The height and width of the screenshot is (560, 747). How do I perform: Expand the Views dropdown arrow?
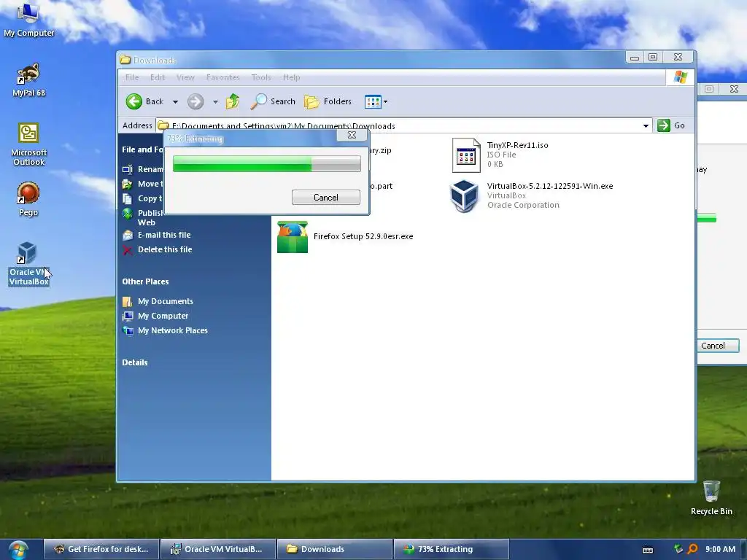tap(385, 101)
